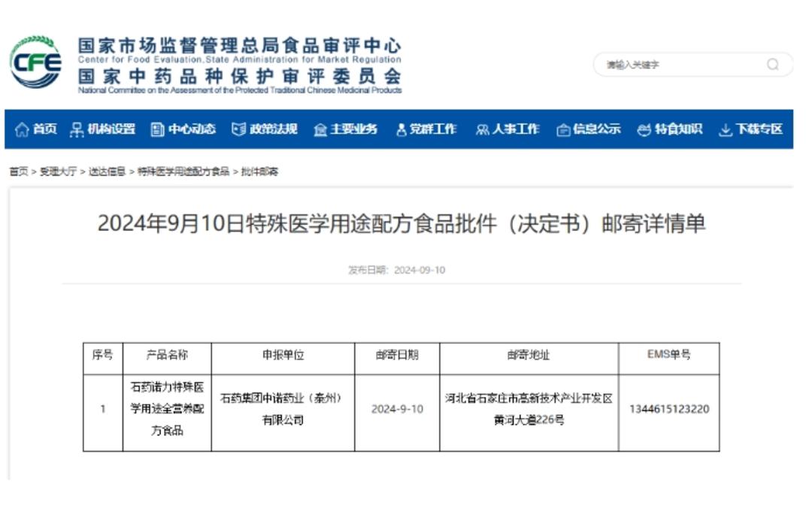Click the search magnifier icon
This screenshot has height=509, width=812.
(x=773, y=65)
